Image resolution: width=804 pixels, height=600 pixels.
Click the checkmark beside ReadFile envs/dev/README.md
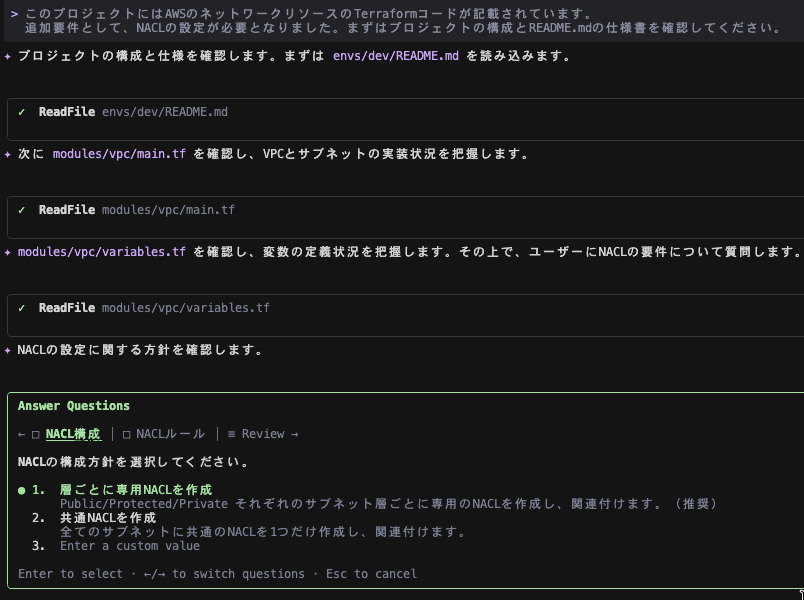(x=22, y=112)
